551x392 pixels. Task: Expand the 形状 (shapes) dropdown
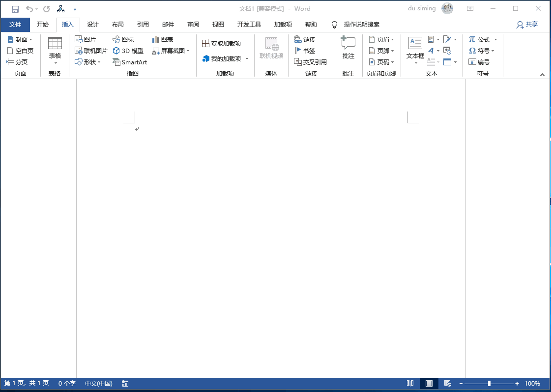87,62
